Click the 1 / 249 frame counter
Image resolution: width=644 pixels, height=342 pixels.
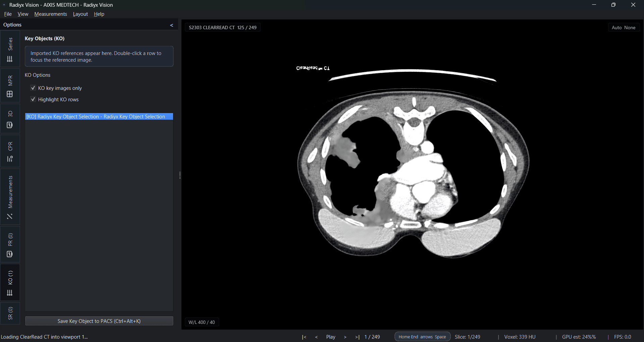(x=372, y=337)
